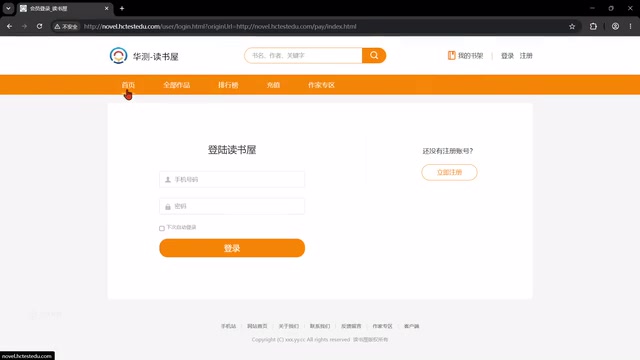Open a new browser tab
Screen dimensions: 640x360
coord(122,8)
